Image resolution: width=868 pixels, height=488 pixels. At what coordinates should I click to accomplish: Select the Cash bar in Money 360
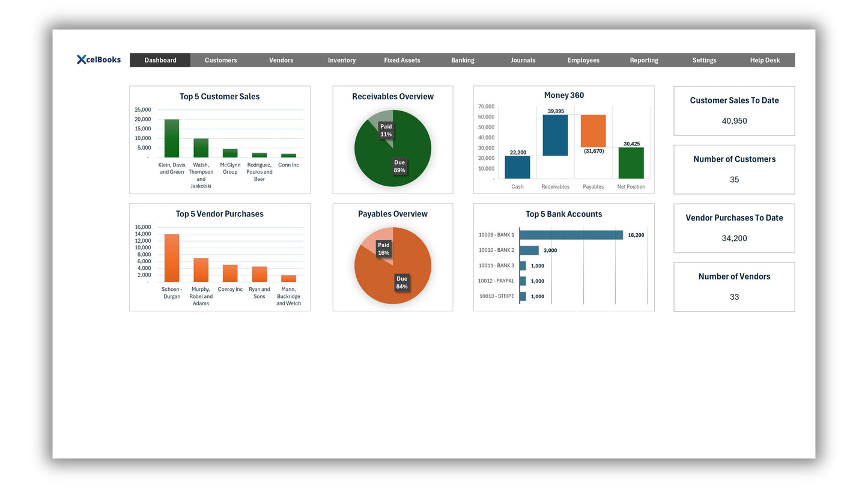point(517,167)
